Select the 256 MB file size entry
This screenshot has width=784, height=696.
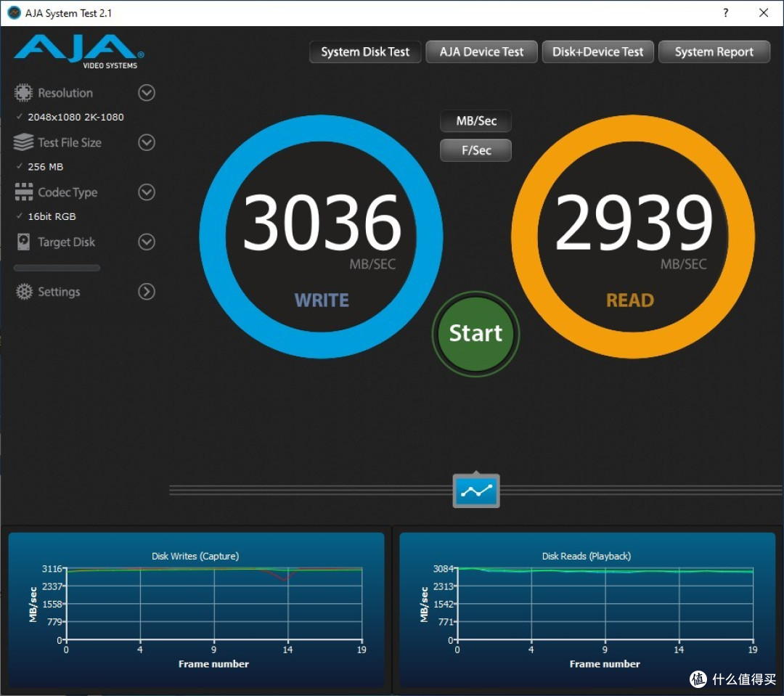pyautogui.click(x=46, y=166)
